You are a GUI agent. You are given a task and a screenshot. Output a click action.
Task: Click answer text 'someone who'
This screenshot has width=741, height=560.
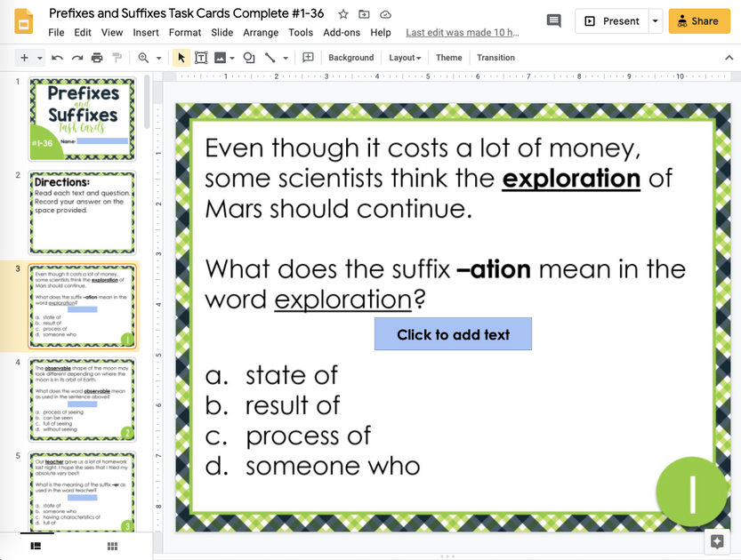click(333, 466)
